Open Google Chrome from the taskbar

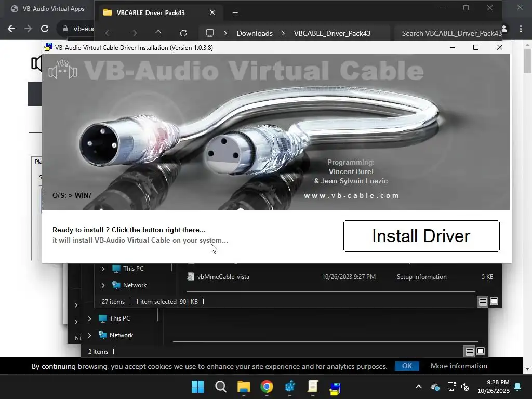[x=267, y=387]
